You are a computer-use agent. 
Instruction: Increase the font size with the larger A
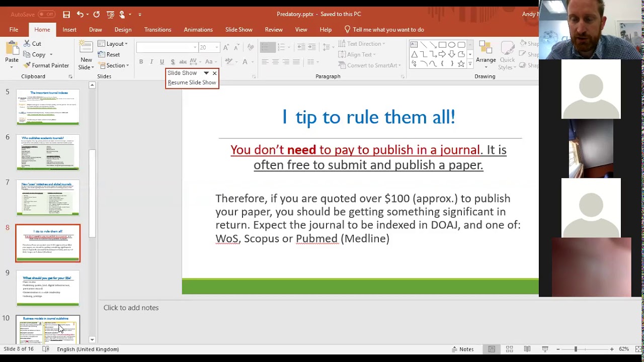(x=226, y=47)
